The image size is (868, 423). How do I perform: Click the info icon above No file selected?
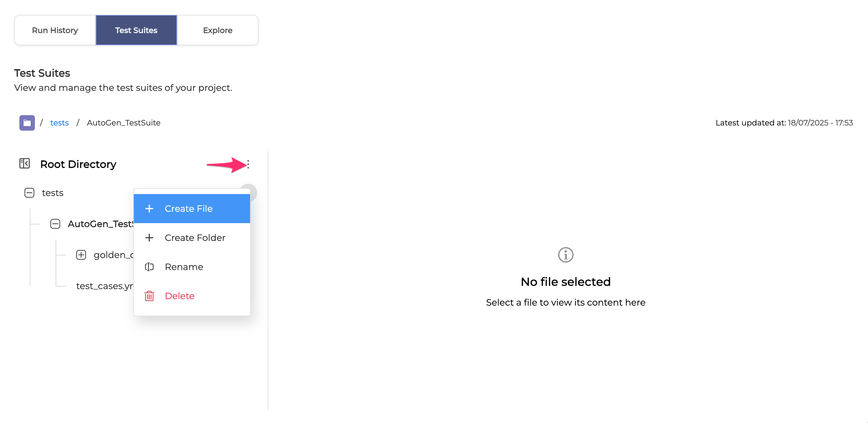tap(566, 255)
